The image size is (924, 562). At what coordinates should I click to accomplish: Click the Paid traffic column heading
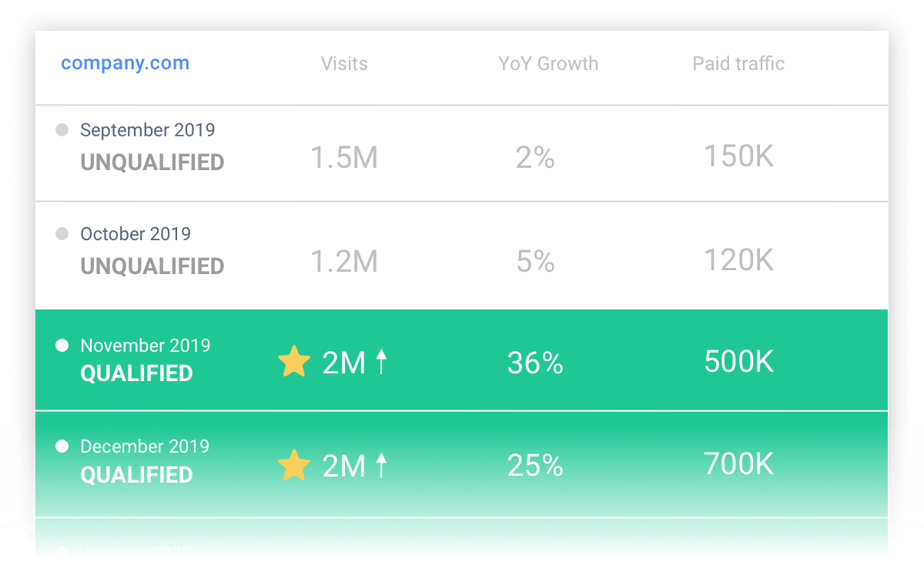pyautogui.click(x=738, y=63)
